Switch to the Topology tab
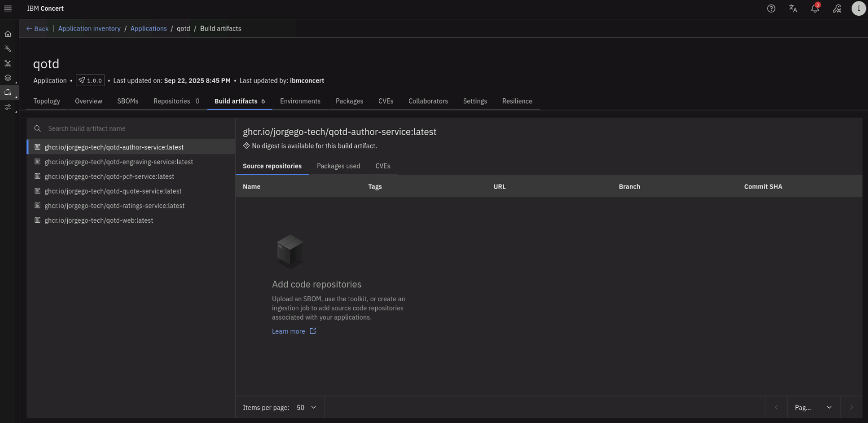 (46, 101)
